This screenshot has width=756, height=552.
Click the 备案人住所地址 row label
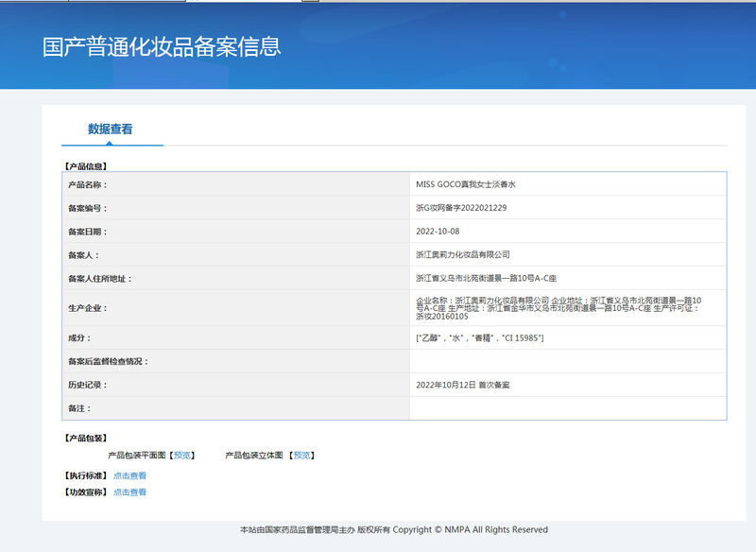100,279
